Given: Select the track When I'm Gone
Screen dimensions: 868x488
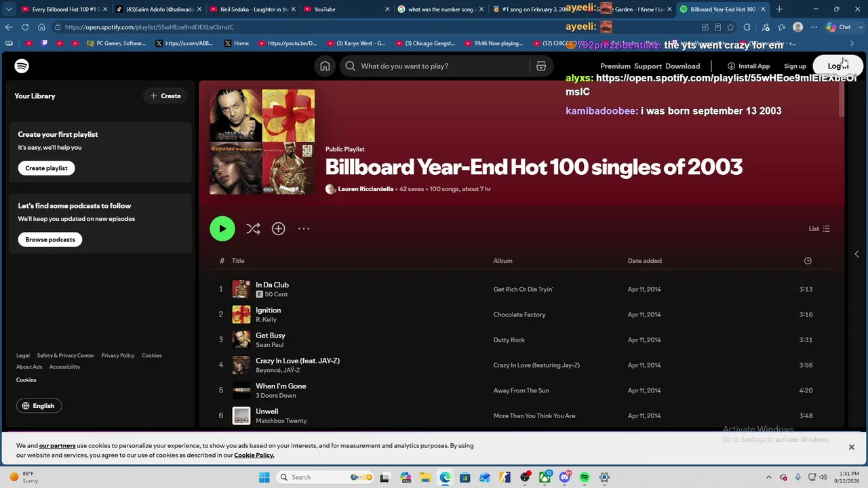Looking at the screenshot, I should pyautogui.click(x=281, y=386).
